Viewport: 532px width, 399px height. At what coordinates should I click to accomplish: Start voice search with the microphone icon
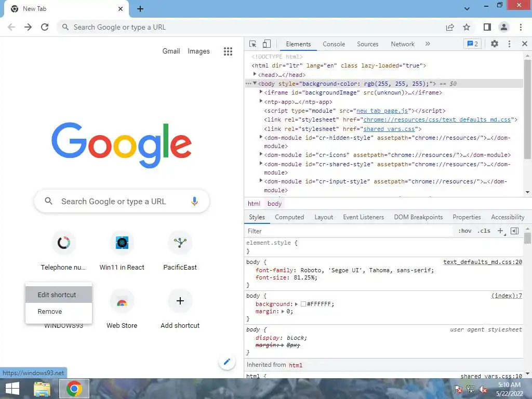click(x=194, y=201)
